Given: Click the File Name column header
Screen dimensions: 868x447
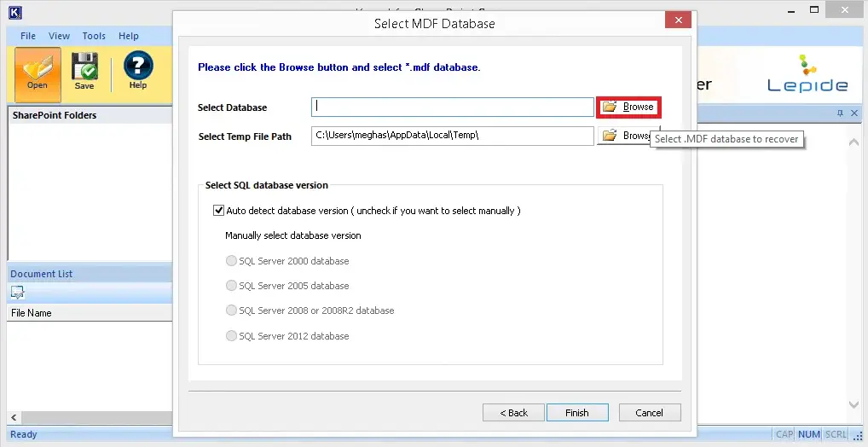Looking at the screenshot, I should (x=90, y=313).
